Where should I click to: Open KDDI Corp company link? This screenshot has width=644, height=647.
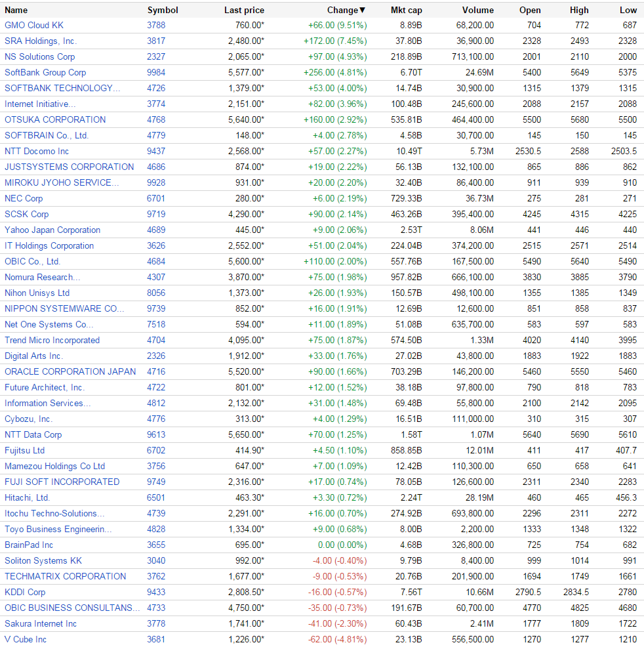tap(25, 593)
